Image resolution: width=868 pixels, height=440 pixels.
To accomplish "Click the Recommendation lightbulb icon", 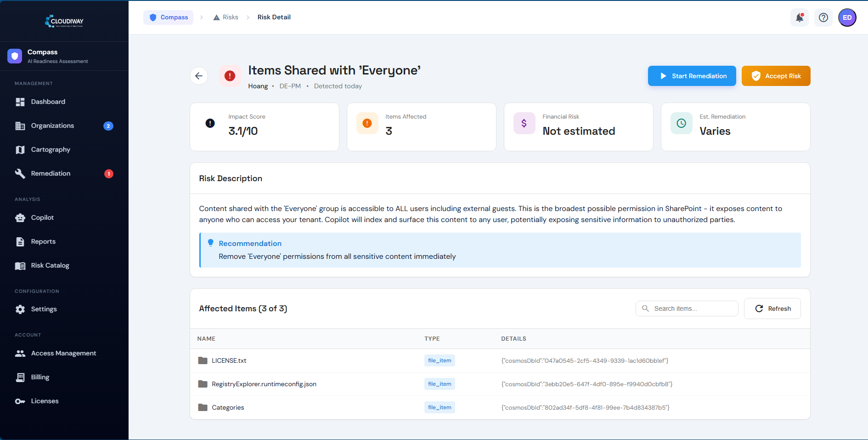I will (211, 243).
